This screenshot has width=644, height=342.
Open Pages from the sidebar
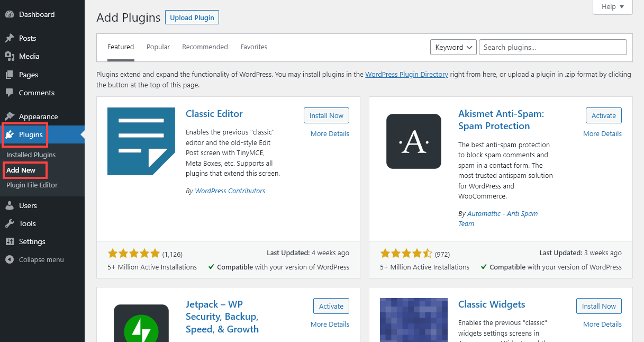point(27,75)
